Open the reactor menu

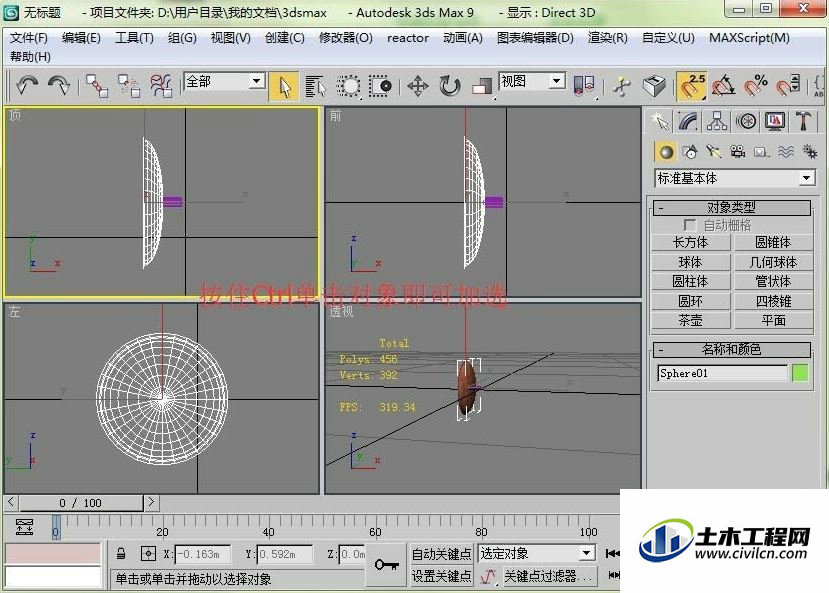(x=408, y=38)
